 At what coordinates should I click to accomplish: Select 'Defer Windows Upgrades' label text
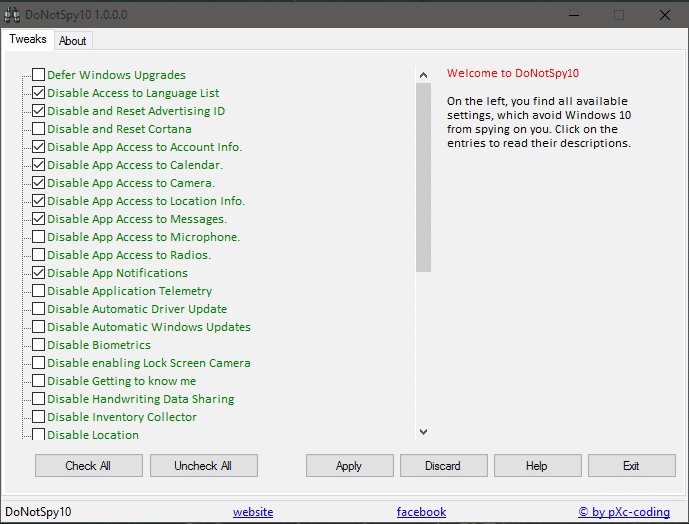click(x=116, y=75)
